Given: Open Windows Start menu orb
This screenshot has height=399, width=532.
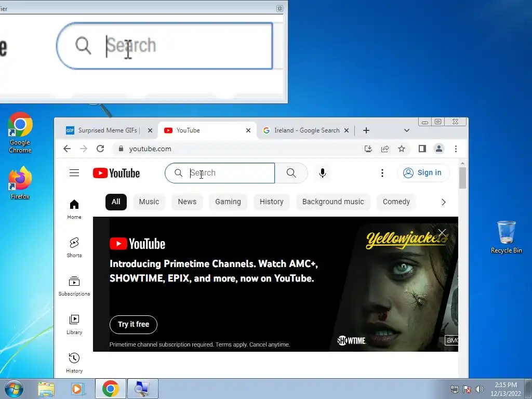Looking at the screenshot, I should coord(14,389).
